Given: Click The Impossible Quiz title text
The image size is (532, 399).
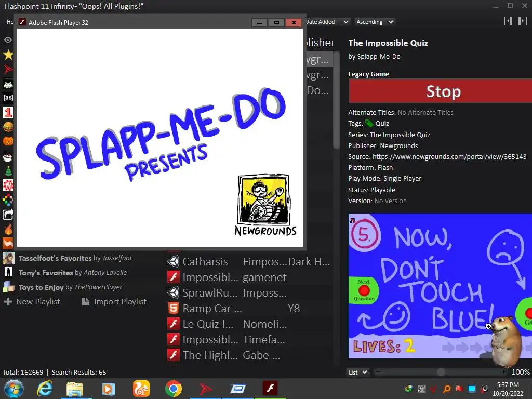Looking at the screenshot, I should 388,43.
